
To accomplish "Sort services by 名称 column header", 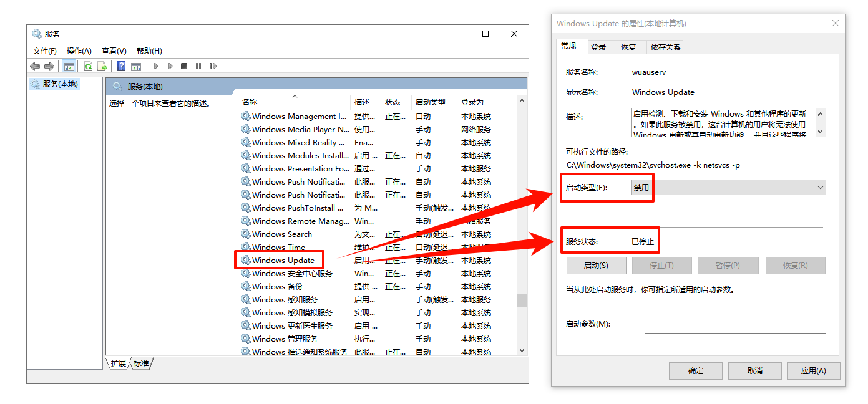I will pyautogui.click(x=295, y=102).
